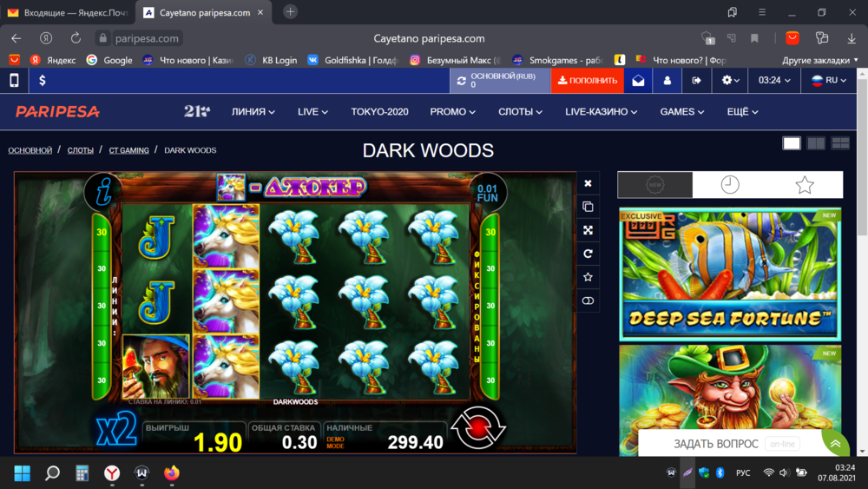
Task: Expand chat with green arrow icon
Action: point(835,444)
